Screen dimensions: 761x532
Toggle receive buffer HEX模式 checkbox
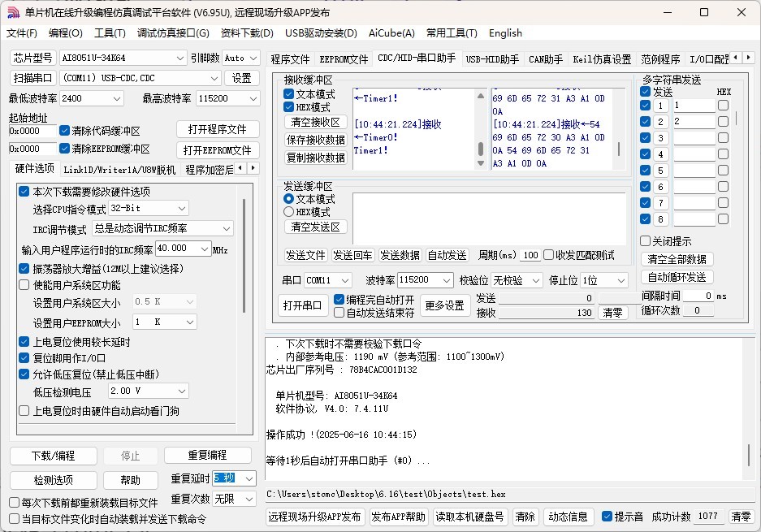pyautogui.click(x=289, y=106)
